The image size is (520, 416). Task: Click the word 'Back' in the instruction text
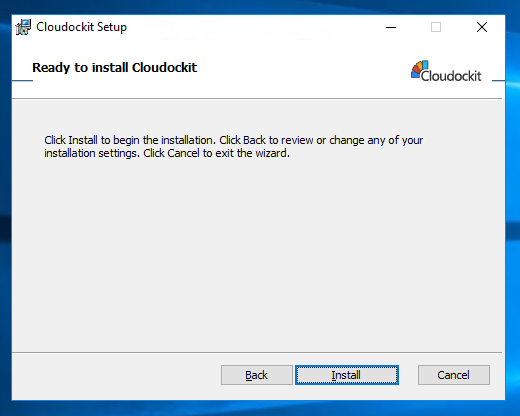click(x=254, y=140)
